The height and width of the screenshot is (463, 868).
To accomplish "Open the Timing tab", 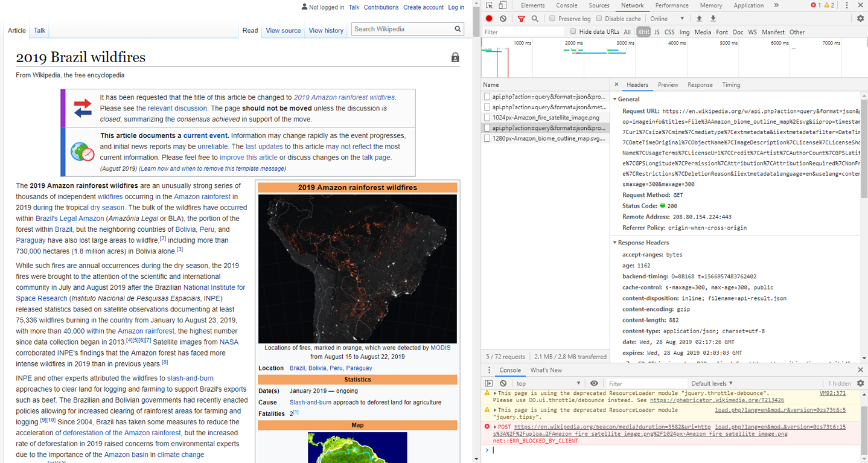I will 731,85.
